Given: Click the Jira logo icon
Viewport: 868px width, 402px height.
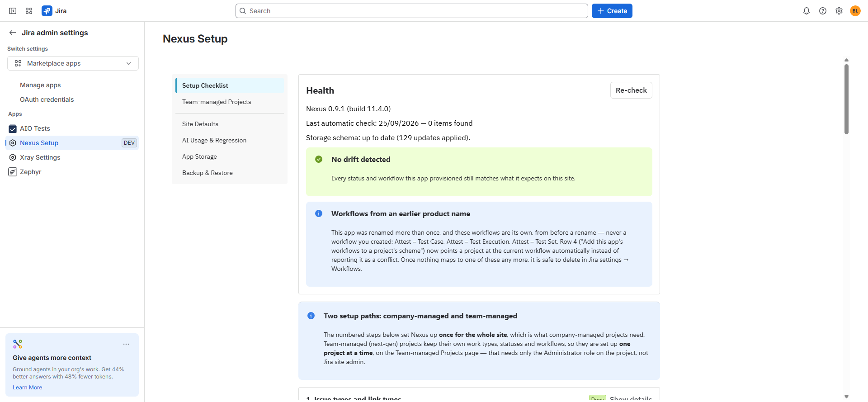Looking at the screenshot, I should tap(47, 11).
